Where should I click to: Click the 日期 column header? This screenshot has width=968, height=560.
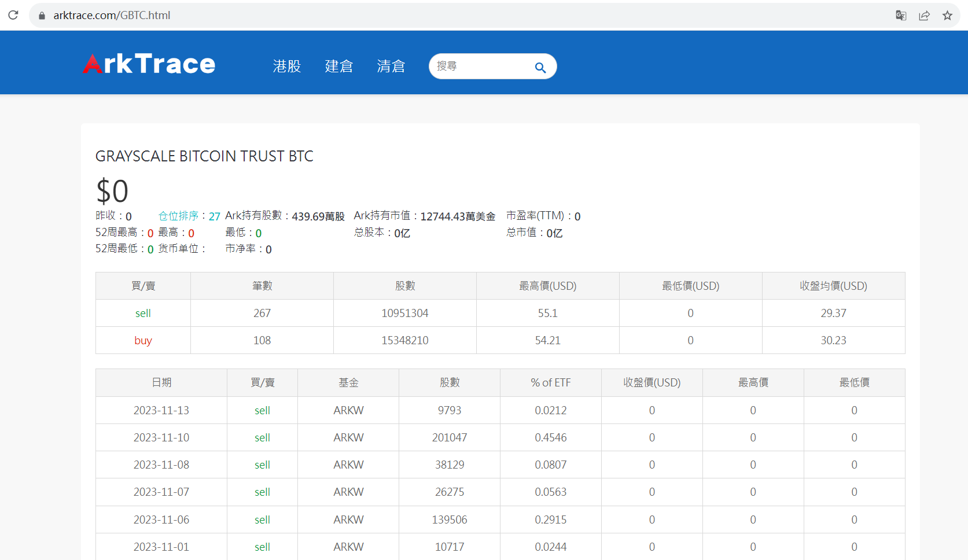coord(161,382)
